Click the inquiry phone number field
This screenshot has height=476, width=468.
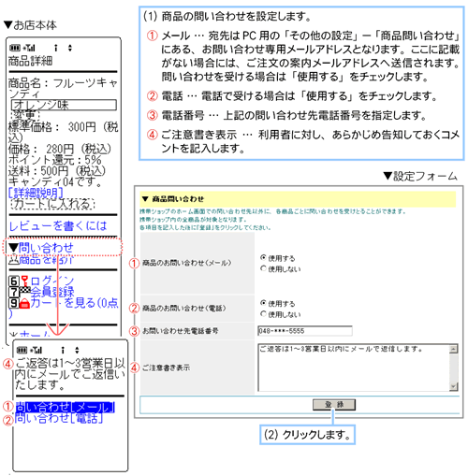pyautogui.click(x=305, y=331)
